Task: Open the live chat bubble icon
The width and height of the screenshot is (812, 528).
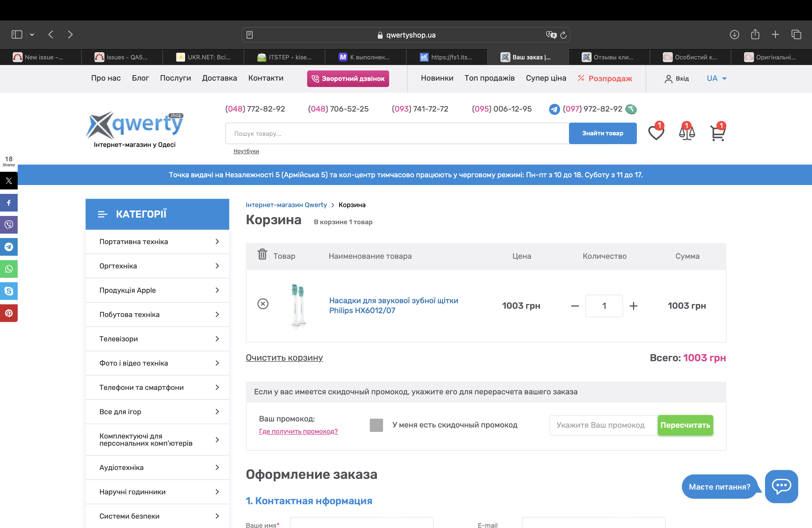Action: (781, 486)
